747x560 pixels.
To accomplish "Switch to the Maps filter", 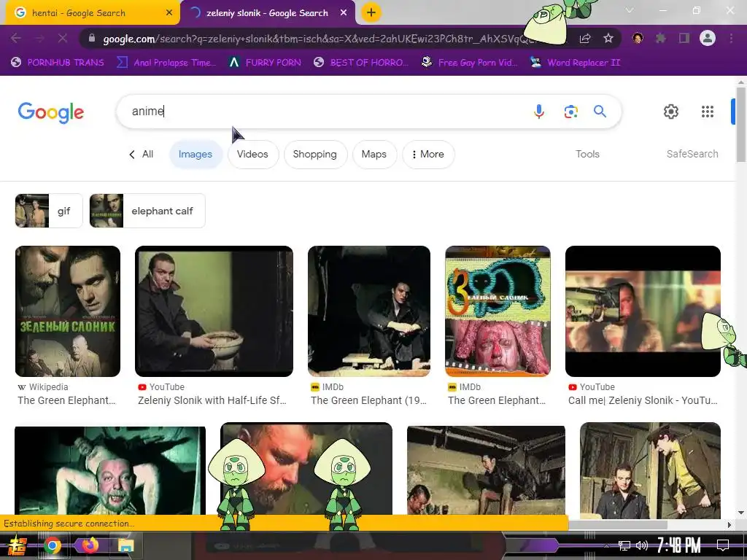I will point(374,155).
